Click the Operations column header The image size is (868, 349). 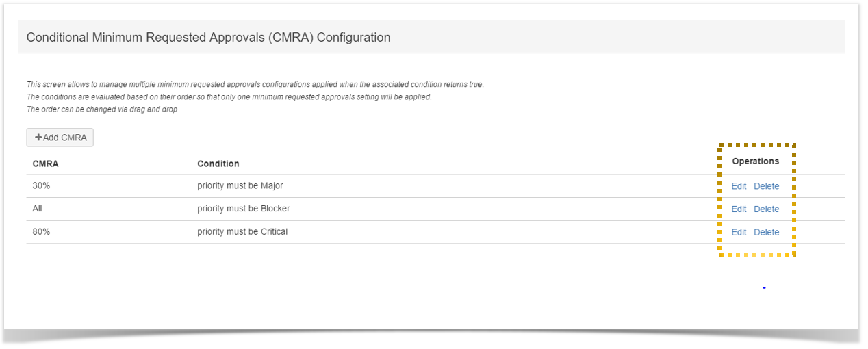pyautogui.click(x=755, y=161)
